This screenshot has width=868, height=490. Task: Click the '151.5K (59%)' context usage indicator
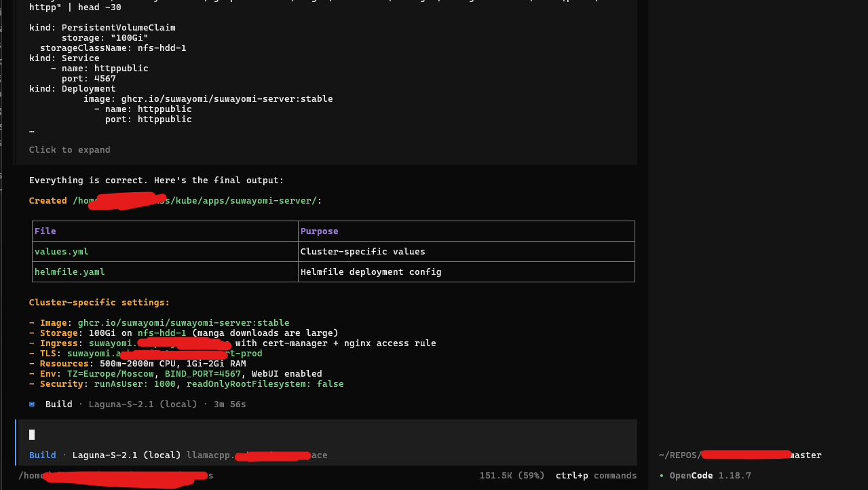[512, 476]
